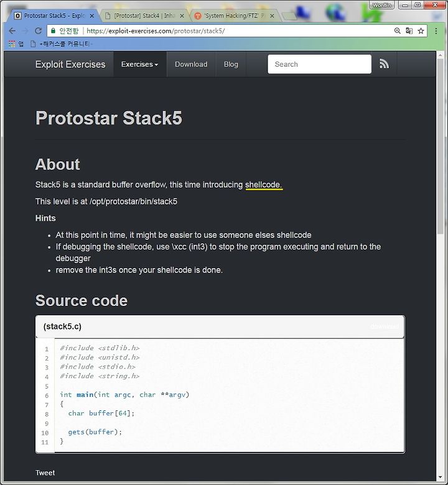The image size is (448, 485).
Task: Open the Hackerschool community bookmark
Action: pyautogui.click(x=60, y=44)
